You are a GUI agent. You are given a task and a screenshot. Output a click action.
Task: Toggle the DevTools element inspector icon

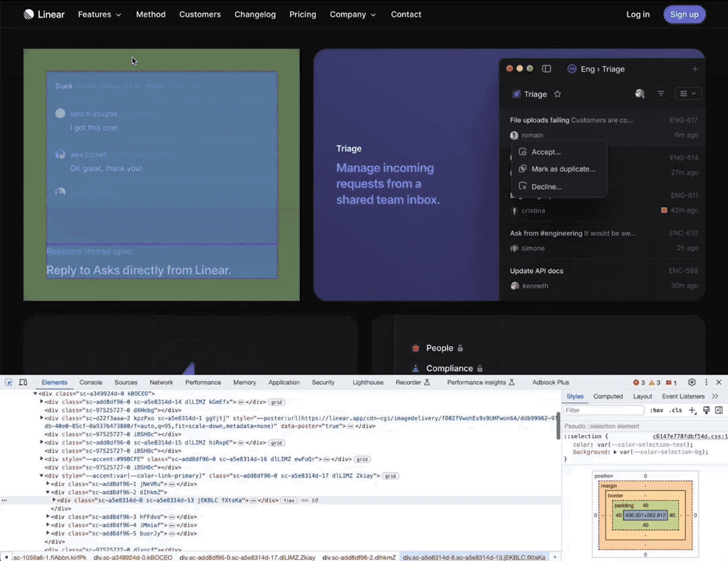point(8,382)
